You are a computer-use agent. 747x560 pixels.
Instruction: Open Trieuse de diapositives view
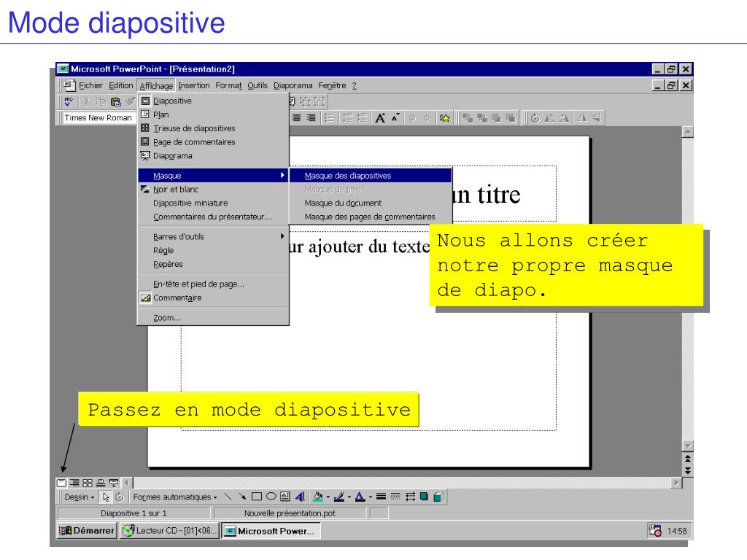(213, 128)
